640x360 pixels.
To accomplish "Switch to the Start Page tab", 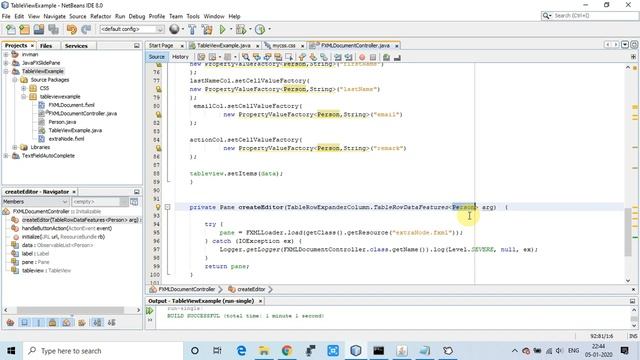I will tap(161, 46).
